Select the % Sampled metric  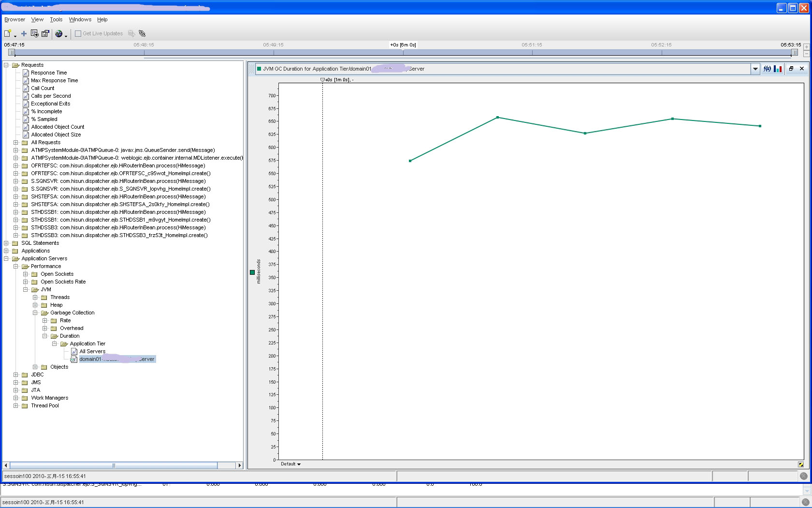[x=44, y=119]
